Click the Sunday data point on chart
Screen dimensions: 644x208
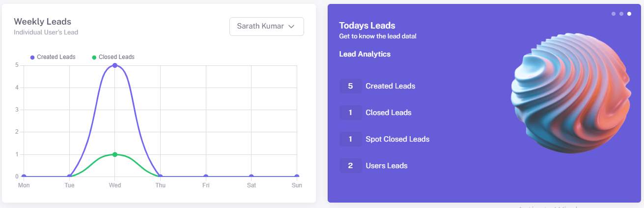click(297, 177)
